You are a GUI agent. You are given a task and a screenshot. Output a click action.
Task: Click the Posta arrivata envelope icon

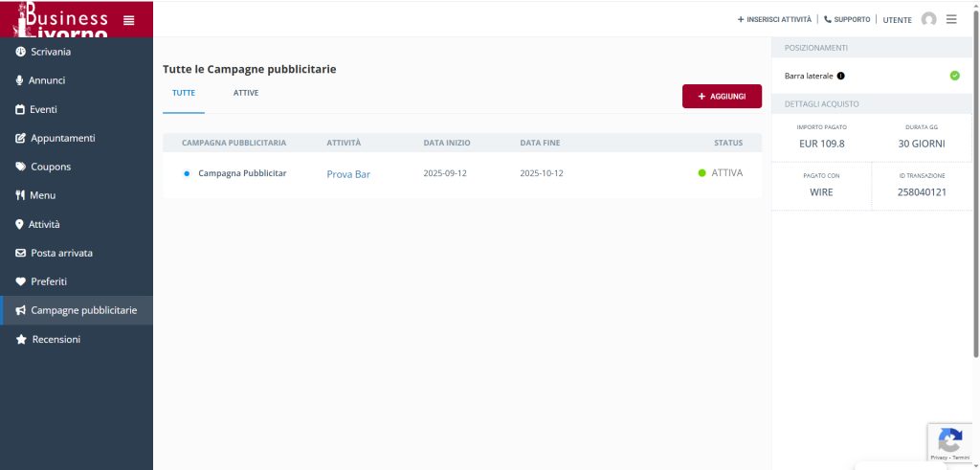[x=20, y=253]
